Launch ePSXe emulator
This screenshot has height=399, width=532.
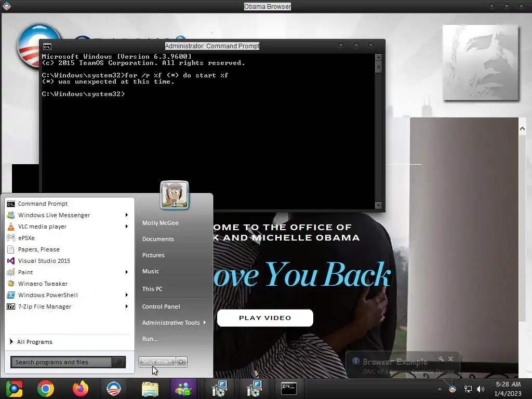coord(70,238)
